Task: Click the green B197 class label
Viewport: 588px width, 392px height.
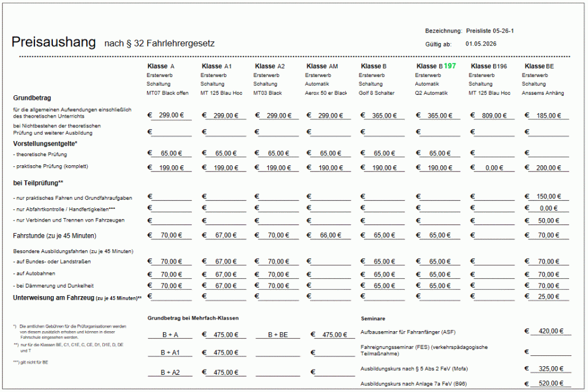Action: click(450, 66)
